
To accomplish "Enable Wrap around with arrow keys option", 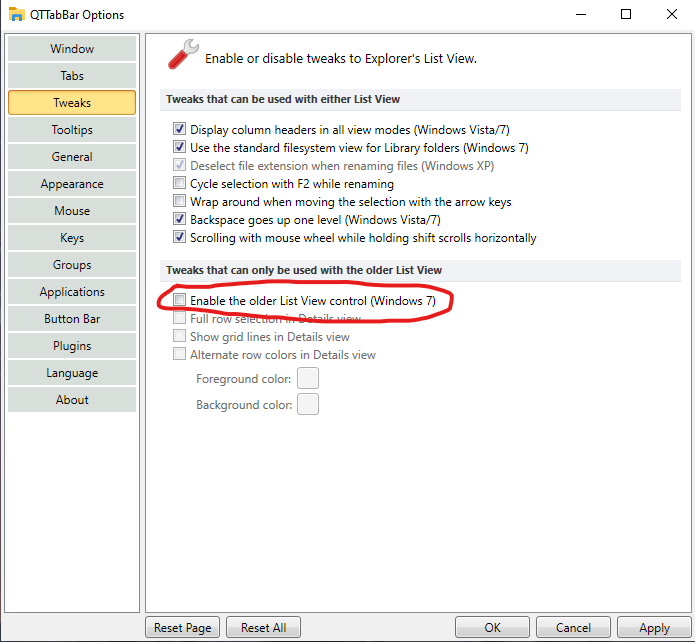I will click(x=180, y=201).
